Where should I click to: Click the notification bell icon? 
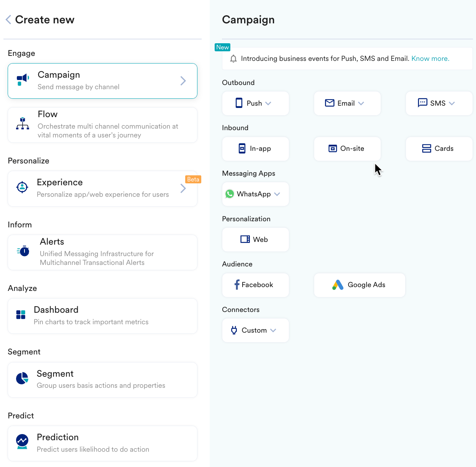(x=233, y=59)
